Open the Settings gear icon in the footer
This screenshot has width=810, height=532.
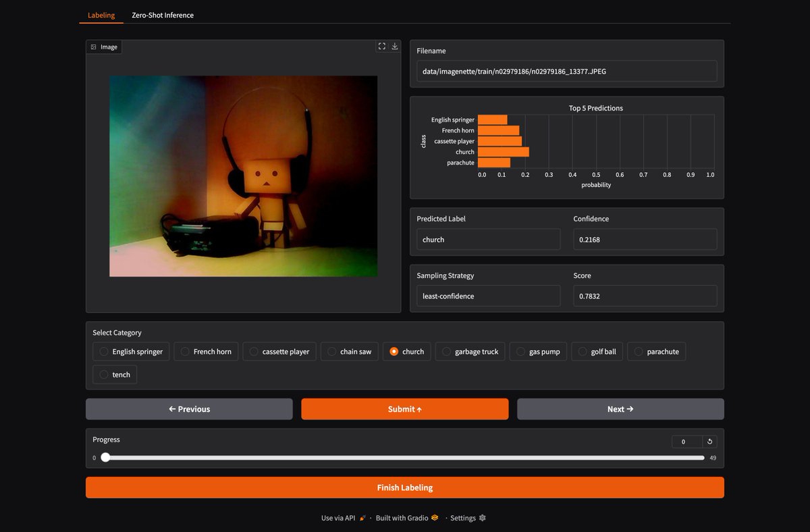point(482,518)
